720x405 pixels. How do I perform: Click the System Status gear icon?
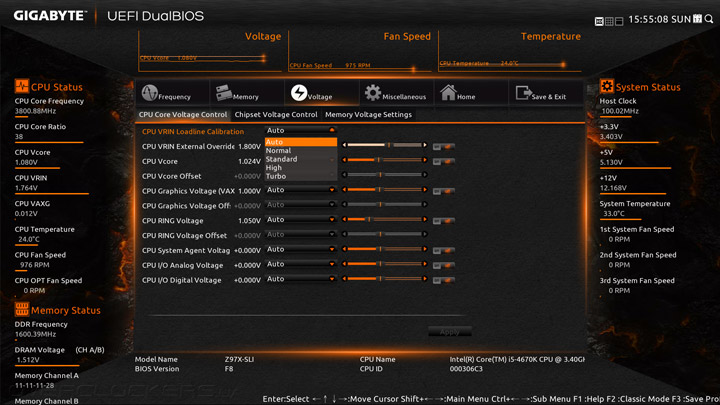coord(607,86)
